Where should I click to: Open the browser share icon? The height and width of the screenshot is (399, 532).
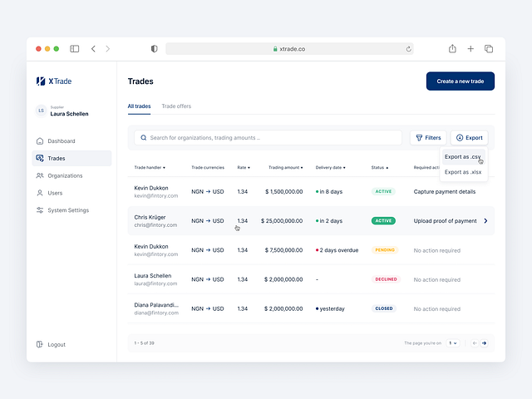452,49
